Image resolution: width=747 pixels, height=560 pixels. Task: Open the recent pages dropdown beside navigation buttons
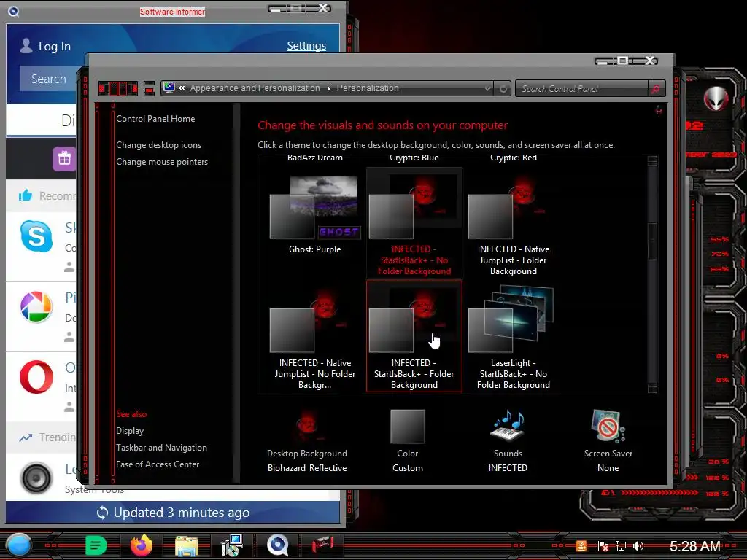coord(149,88)
